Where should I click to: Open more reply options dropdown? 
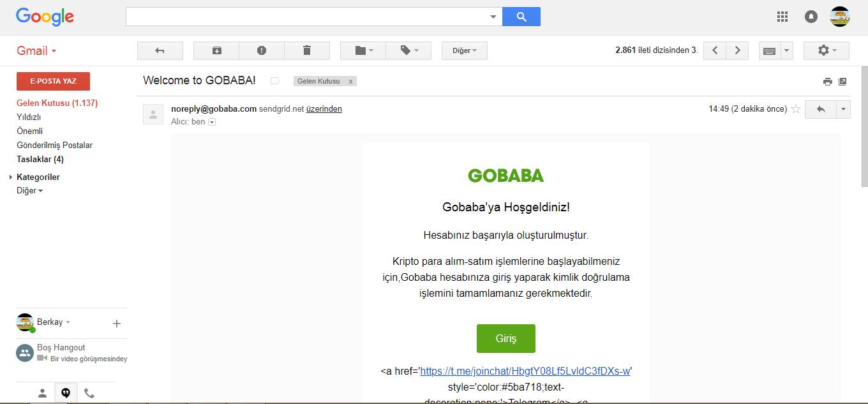click(x=844, y=109)
